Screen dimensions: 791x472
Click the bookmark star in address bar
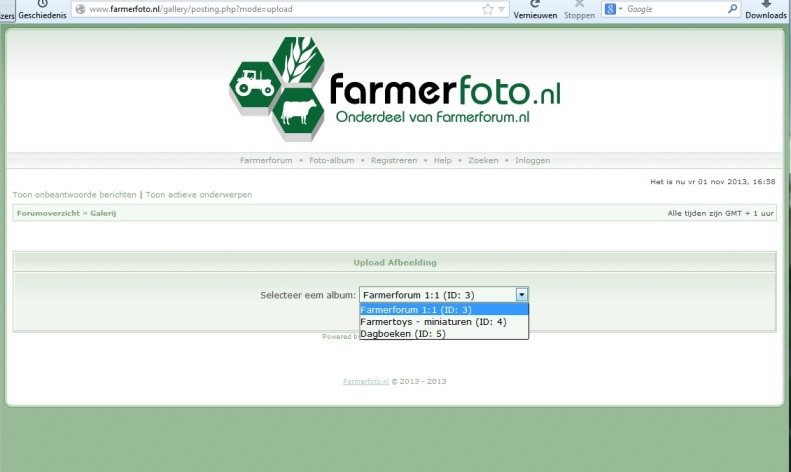tap(488, 9)
